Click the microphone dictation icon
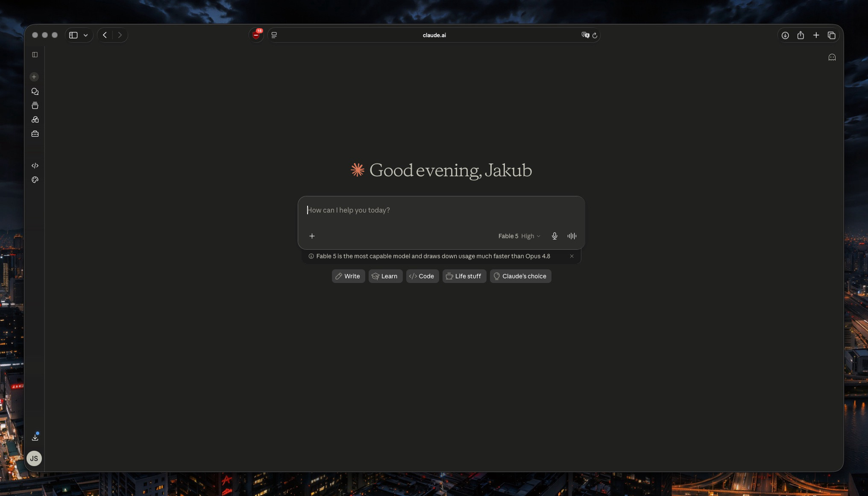 coord(554,236)
